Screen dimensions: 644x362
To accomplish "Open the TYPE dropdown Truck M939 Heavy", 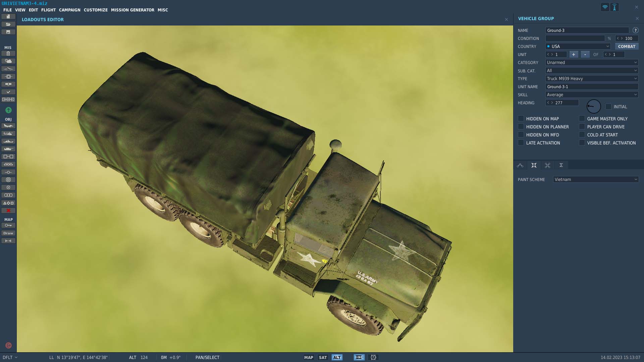I will tap(592, 78).
